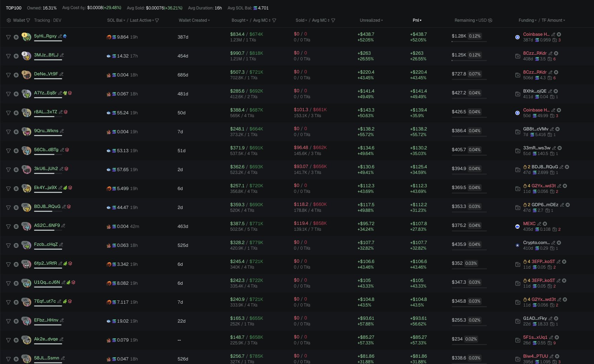Click the funding transfer icon beside BXhk...ojQE

(x=517, y=94)
